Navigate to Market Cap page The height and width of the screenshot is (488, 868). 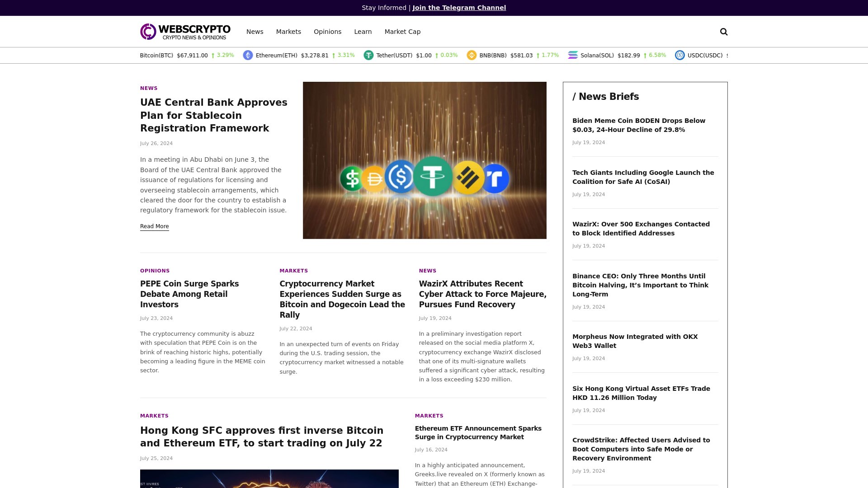(x=403, y=32)
